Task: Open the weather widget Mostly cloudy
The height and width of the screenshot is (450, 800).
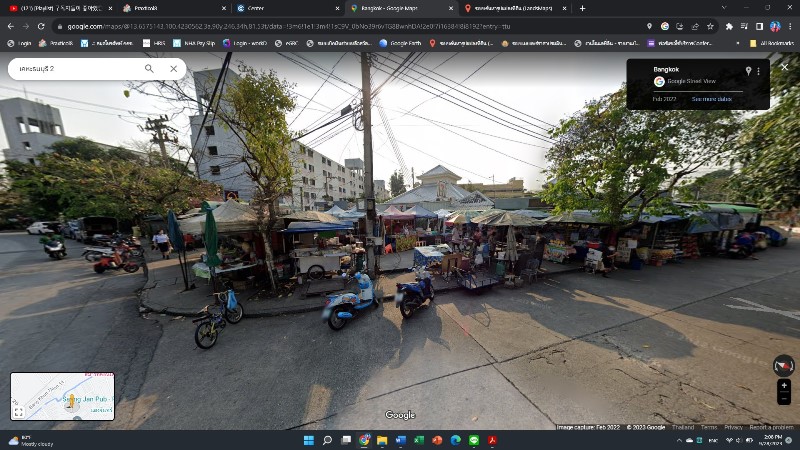Action: pyautogui.click(x=31, y=440)
